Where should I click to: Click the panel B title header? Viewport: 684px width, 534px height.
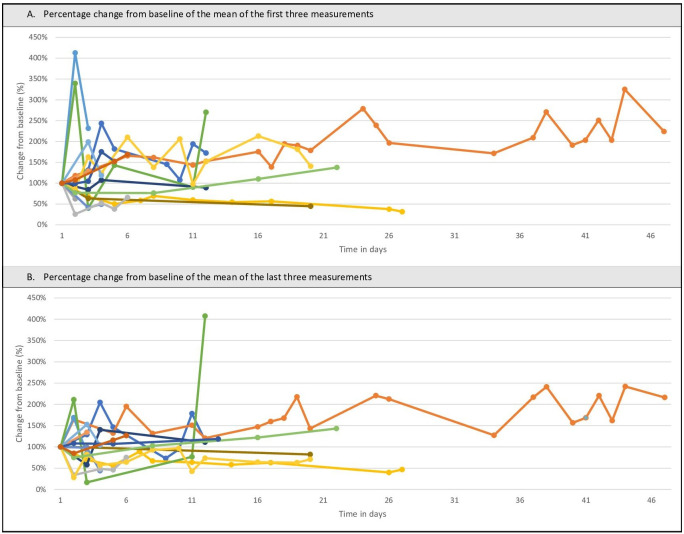tap(342, 277)
